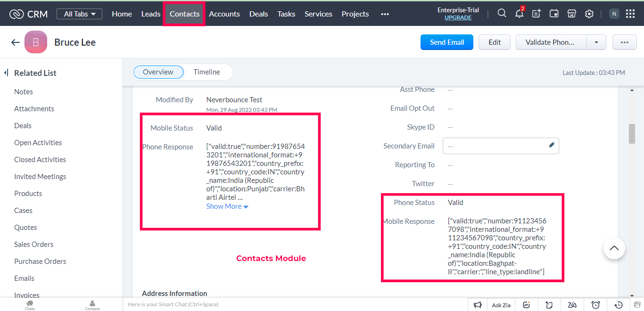Screen dimensions: 644x311
Task: Open reminders alarm clock icon
Action: click(x=595, y=305)
